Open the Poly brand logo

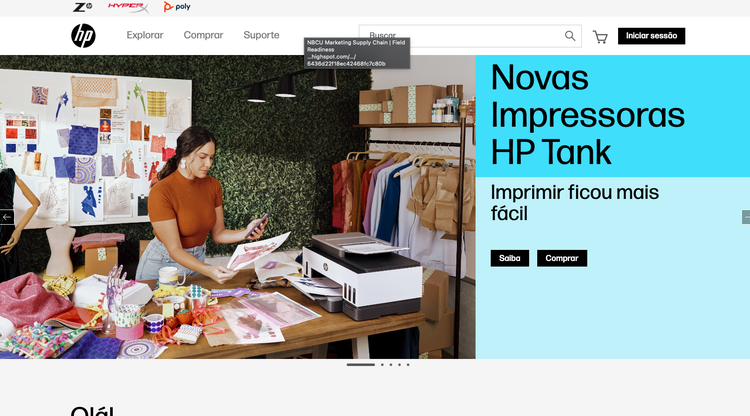pyautogui.click(x=177, y=7)
